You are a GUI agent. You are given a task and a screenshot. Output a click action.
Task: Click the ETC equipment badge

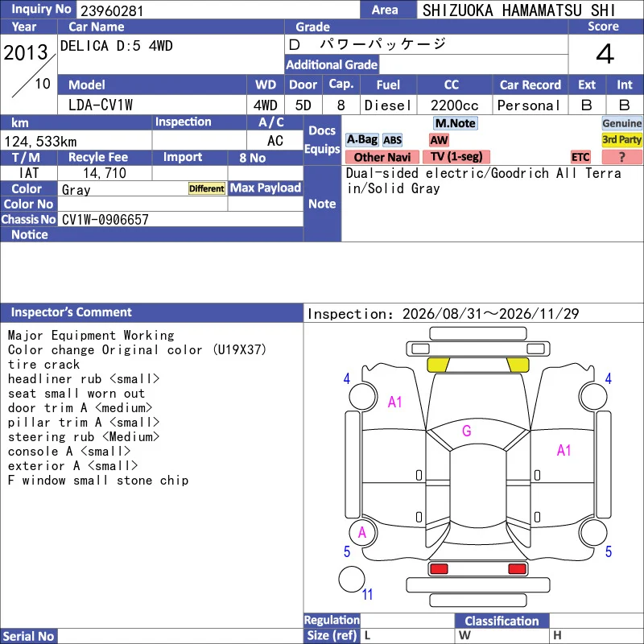click(x=580, y=157)
